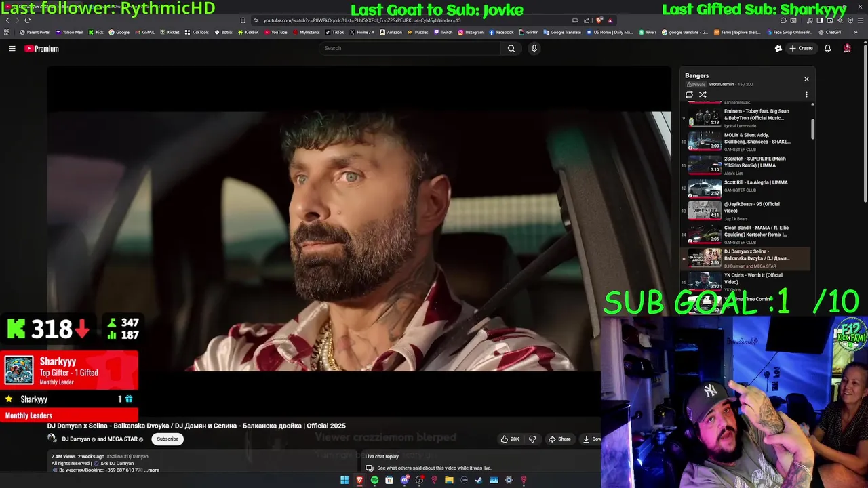Image resolution: width=868 pixels, height=488 pixels.
Task: Focus the YouTube search field
Action: click(410, 48)
